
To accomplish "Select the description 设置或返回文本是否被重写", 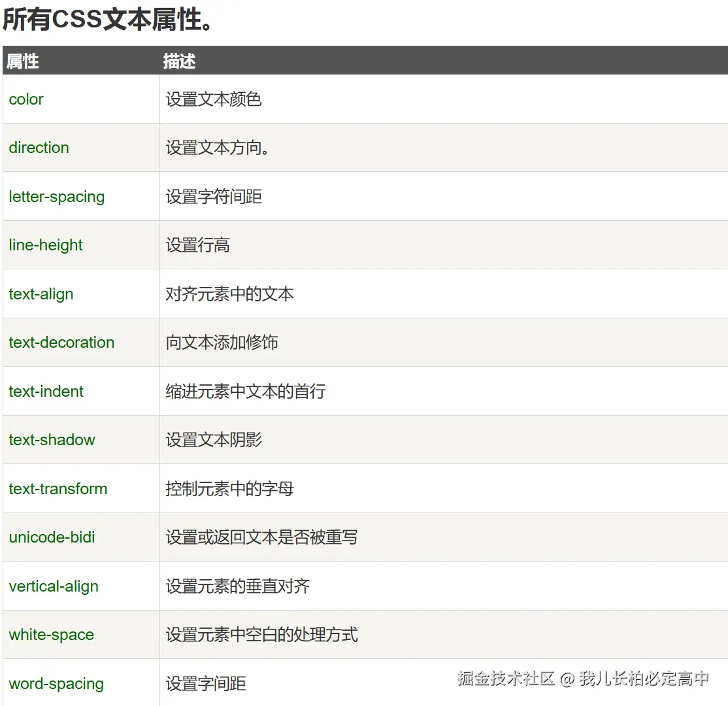I will pyautogui.click(x=262, y=537).
